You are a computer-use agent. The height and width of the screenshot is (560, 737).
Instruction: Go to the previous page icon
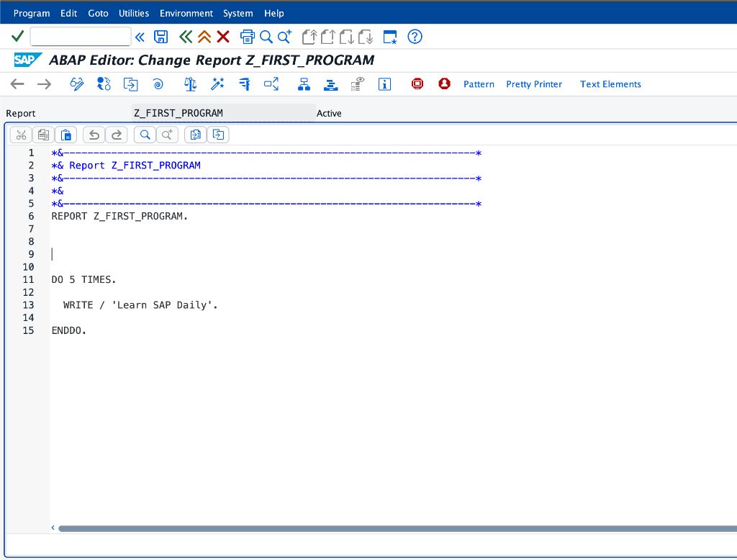pos(327,37)
